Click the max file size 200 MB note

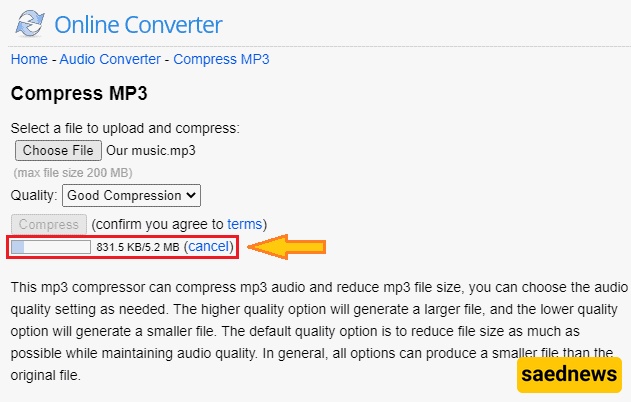(70, 173)
